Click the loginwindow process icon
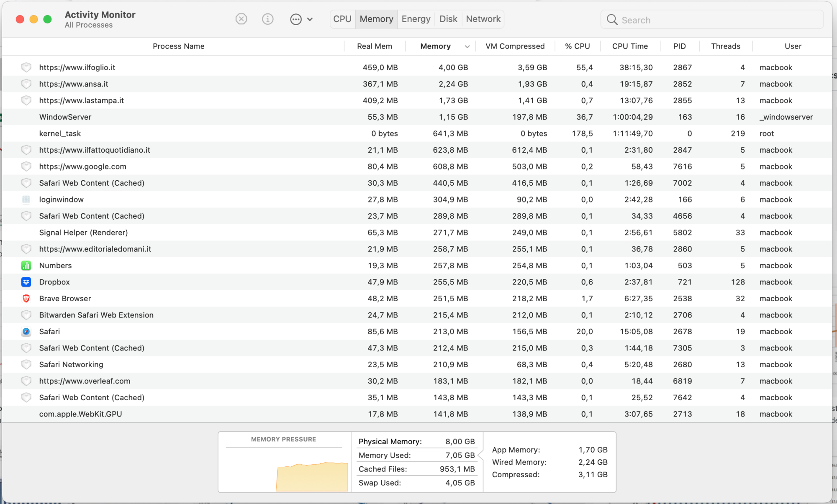 click(26, 200)
